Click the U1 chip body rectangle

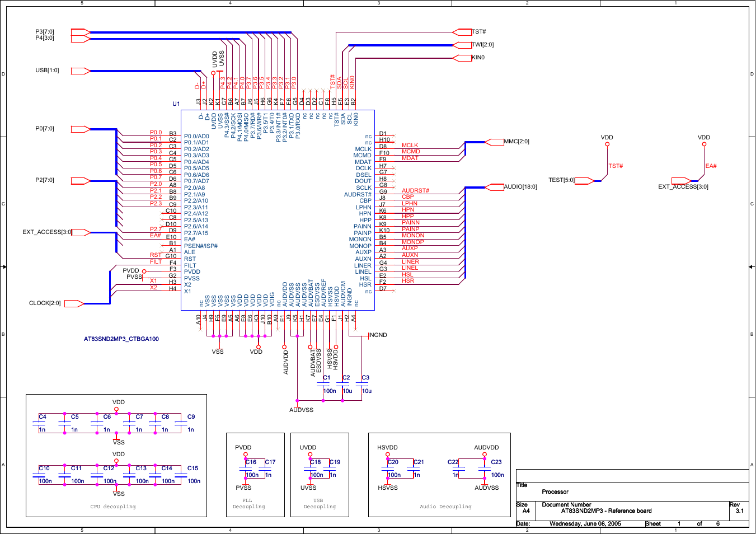278,210
